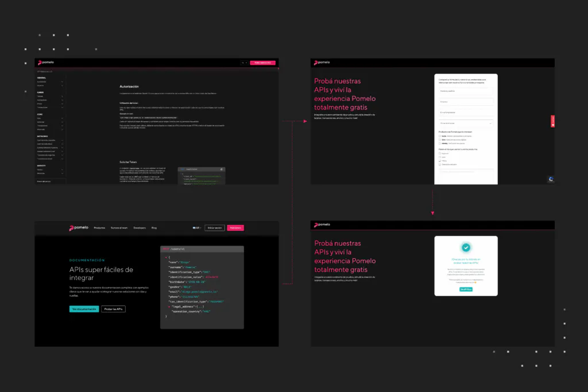Viewport: 588px width, 392px height.
Task: Click the teal button on the confirmation card
Action: (466, 289)
